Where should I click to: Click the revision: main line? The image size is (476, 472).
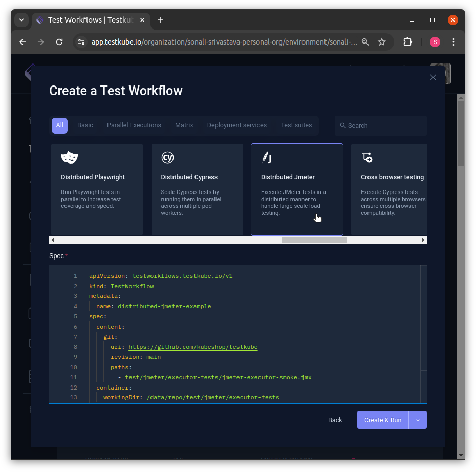click(x=136, y=357)
